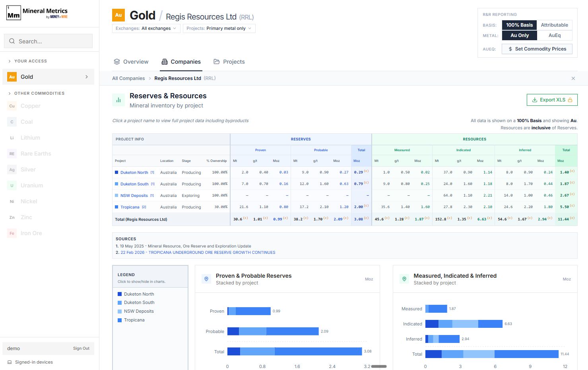This screenshot has width=588, height=370.
Task: Open the Exchanges filter dropdown
Action: 146,28
